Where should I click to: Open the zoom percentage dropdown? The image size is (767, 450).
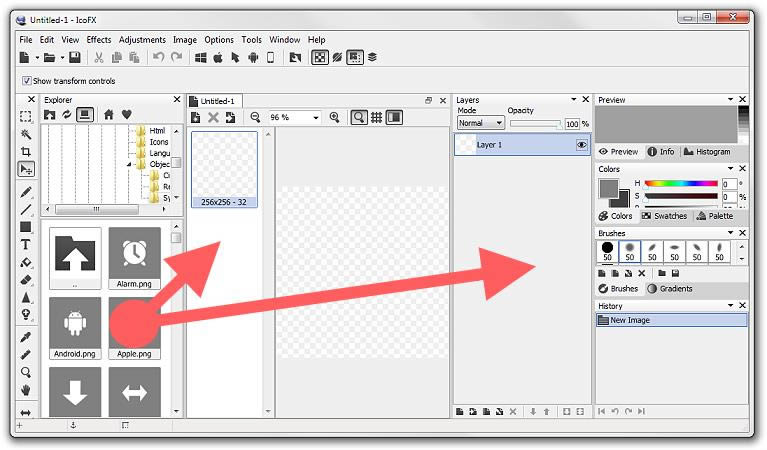tap(316, 117)
